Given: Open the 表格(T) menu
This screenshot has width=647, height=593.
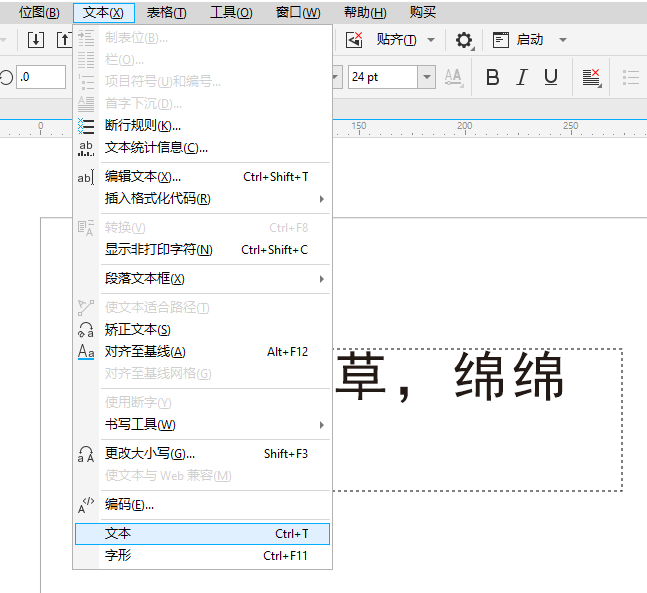Looking at the screenshot, I should tap(166, 13).
